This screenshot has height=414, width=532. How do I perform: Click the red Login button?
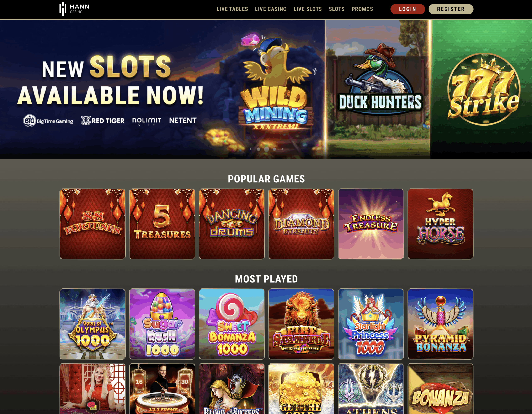tap(408, 9)
